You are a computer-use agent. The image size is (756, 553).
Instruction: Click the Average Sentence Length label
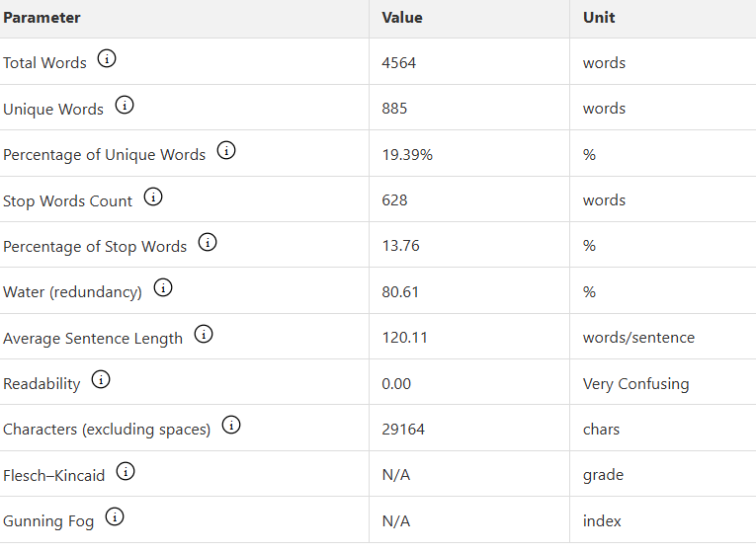(93, 339)
